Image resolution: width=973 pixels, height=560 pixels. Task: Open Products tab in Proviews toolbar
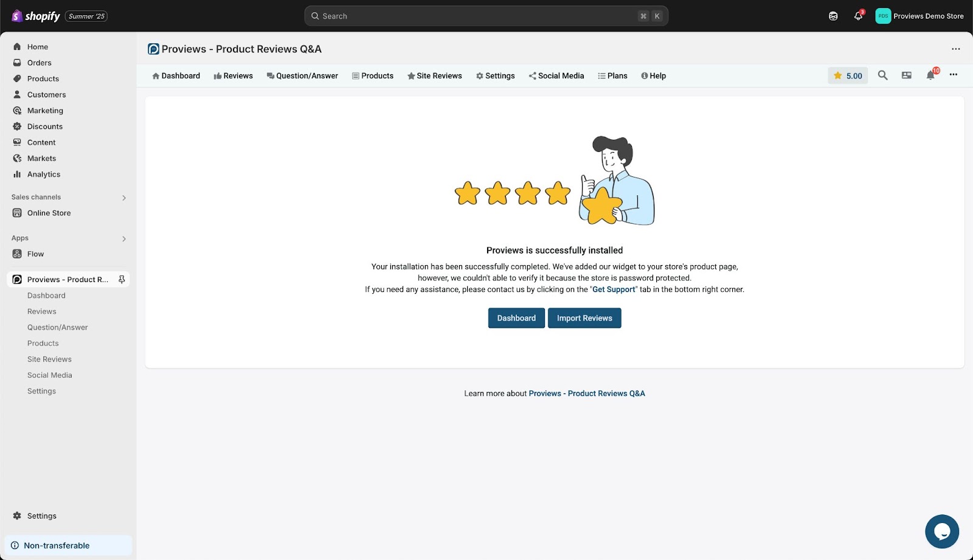coord(372,76)
